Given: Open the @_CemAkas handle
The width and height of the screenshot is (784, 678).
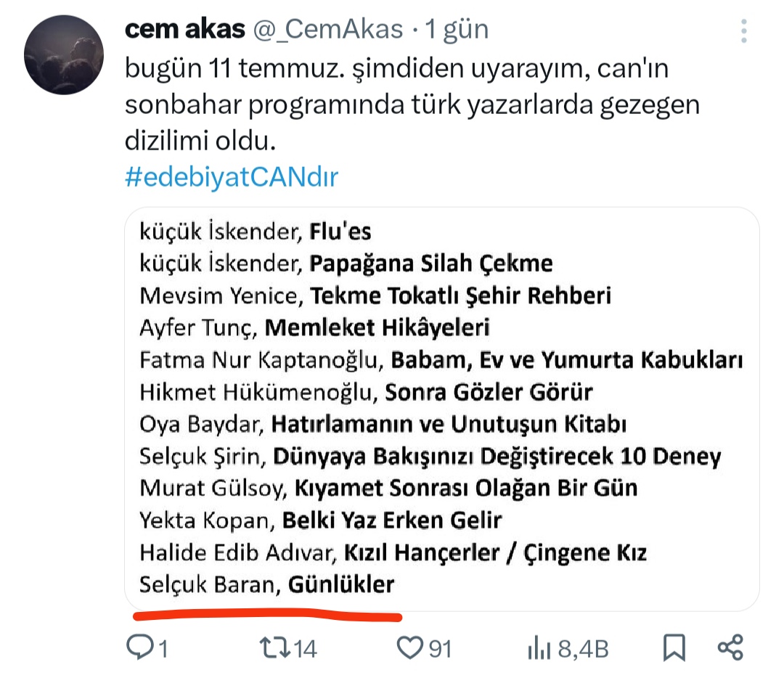Looking at the screenshot, I should [328, 29].
